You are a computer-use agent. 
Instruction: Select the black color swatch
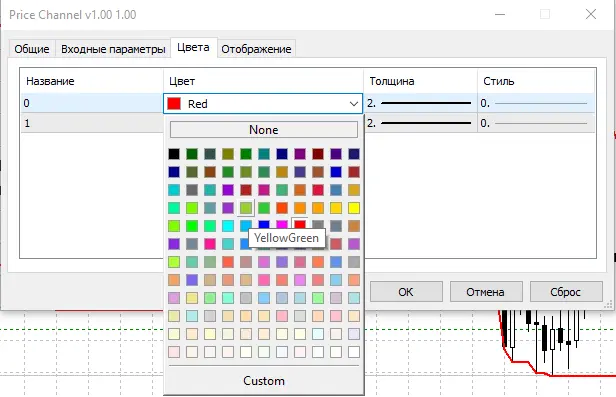click(174, 154)
